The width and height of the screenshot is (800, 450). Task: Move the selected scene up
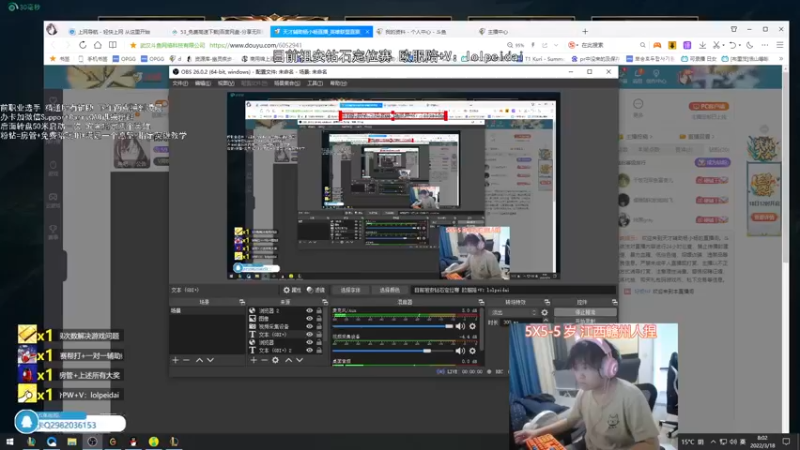pos(199,360)
